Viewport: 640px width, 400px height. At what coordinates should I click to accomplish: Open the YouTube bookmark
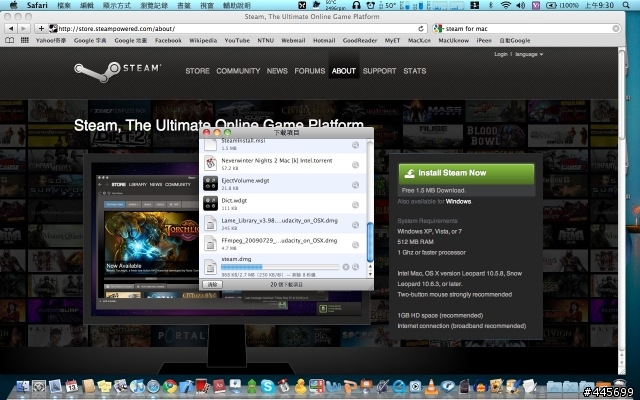237,40
